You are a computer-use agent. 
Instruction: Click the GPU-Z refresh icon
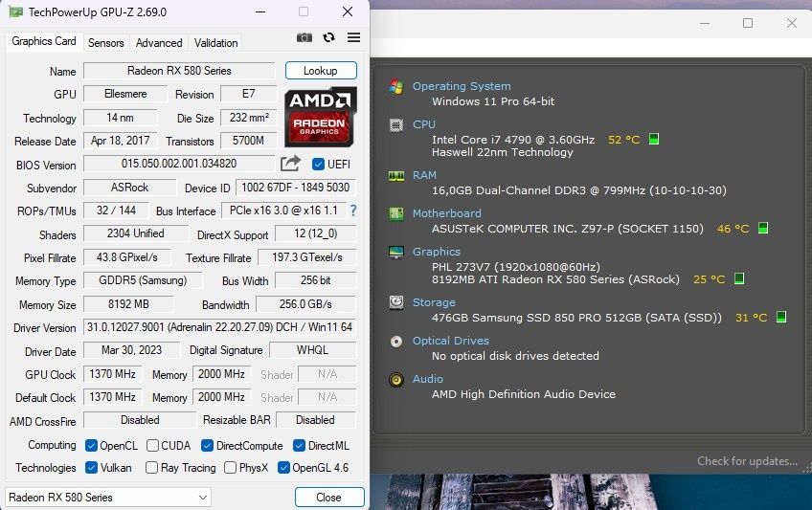(x=328, y=37)
